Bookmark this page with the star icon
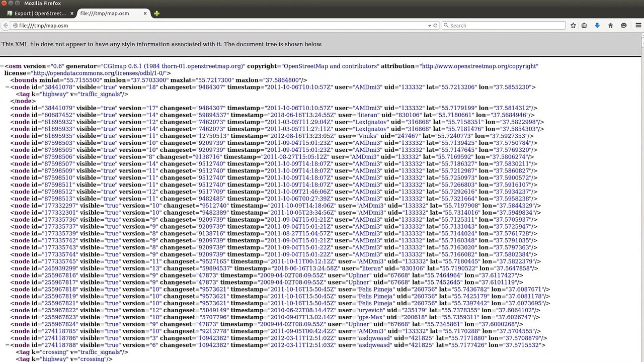The width and height of the screenshot is (644, 362). 573,26
